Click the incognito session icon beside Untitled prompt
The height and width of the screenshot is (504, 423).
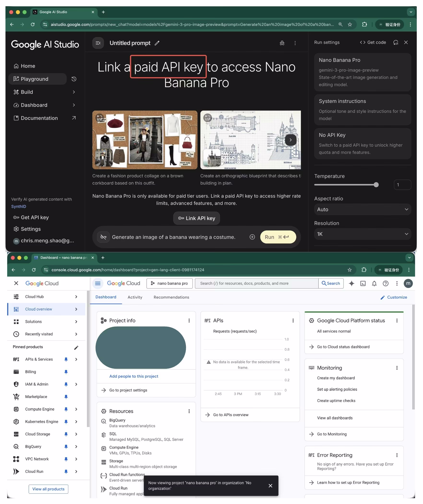click(282, 43)
